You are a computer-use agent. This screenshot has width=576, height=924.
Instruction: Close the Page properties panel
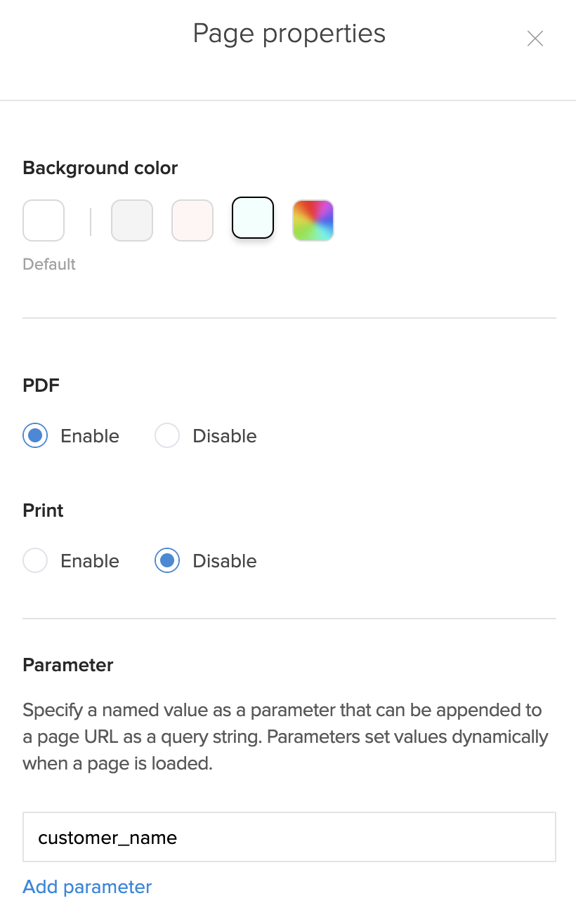tap(535, 39)
